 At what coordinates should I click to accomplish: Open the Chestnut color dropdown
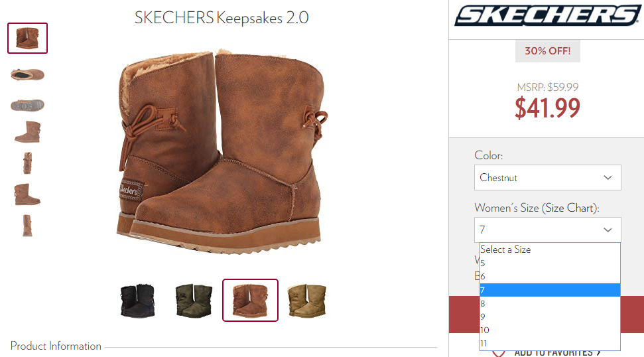[547, 177]
